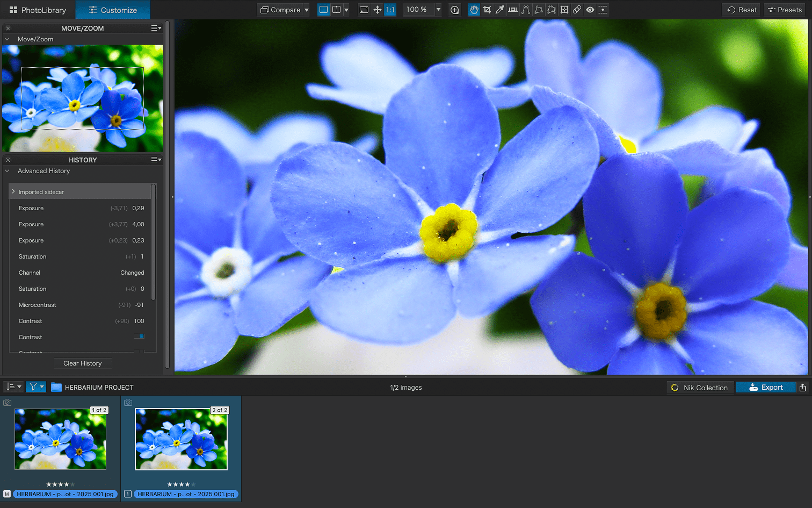This screenshot has height=508, width=812.
Task: Select the Saturation (+1) history step
Action: click(81, 256)
